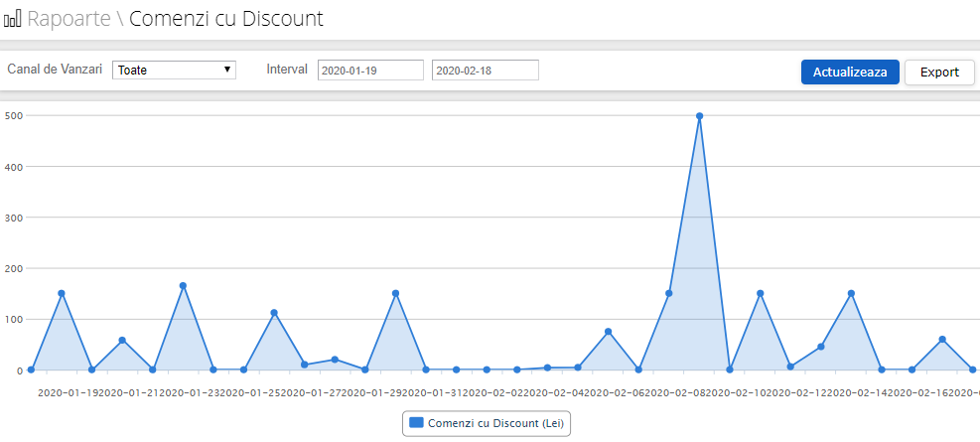Click the data point just above 150 near 2020-01-23
The image size is (980, 442).
183,286
